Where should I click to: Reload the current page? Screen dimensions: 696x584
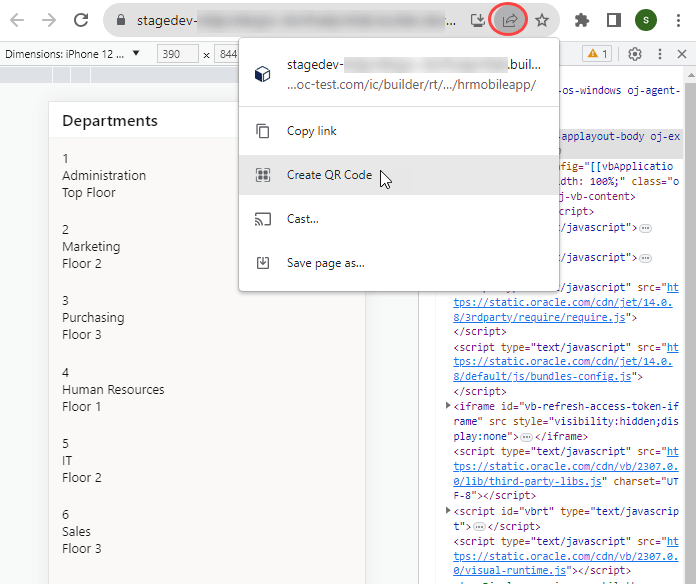pos(81,20)
